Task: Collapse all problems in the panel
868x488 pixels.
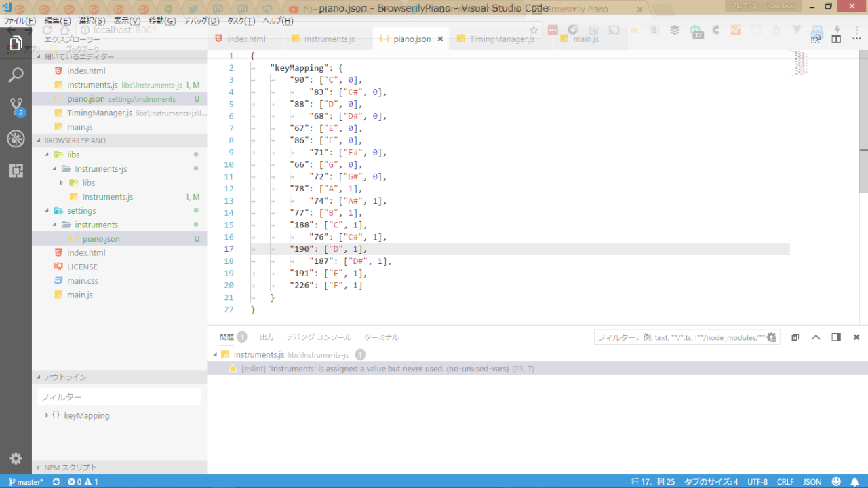Action: (796, 337)
